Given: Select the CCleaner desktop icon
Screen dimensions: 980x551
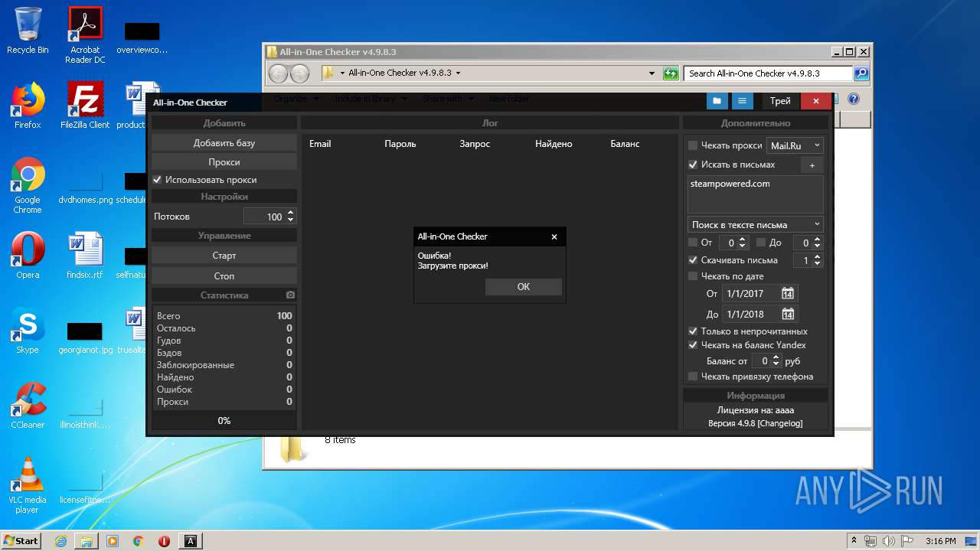Looking at the screenshot, I should coord(28,406).
